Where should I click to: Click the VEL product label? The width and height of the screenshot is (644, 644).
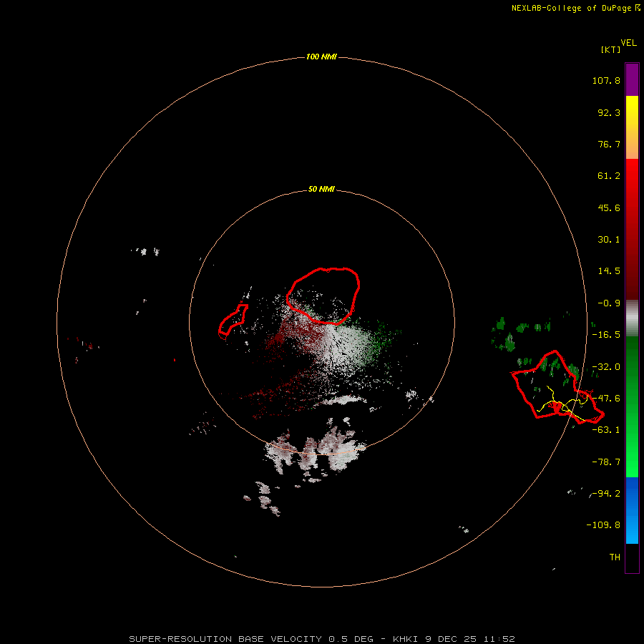pos(628,42)
